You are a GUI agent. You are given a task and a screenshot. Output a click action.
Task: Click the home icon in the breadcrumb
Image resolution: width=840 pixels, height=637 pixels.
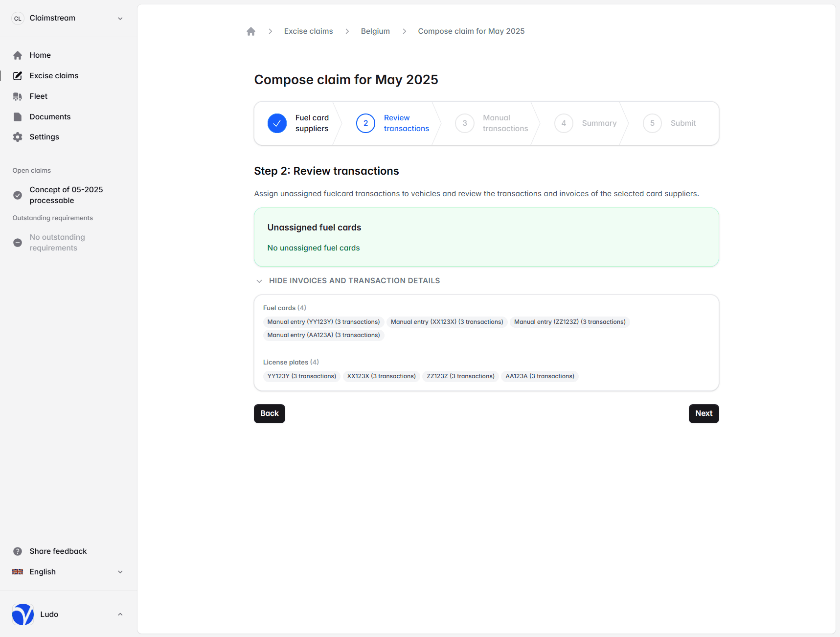[x=251, y=31]
